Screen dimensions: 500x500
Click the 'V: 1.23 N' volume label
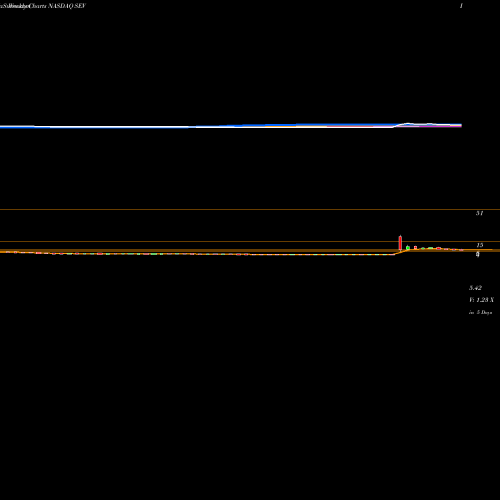481,300
